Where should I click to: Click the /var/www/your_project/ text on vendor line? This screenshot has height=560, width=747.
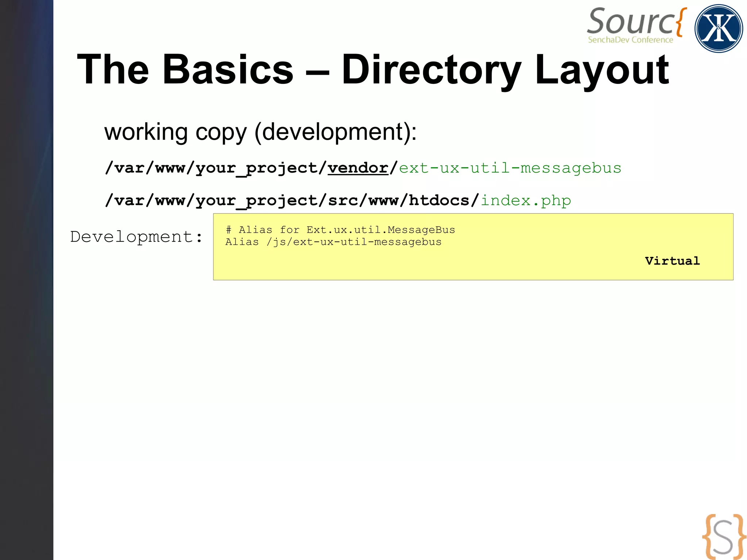click(215, 168)
